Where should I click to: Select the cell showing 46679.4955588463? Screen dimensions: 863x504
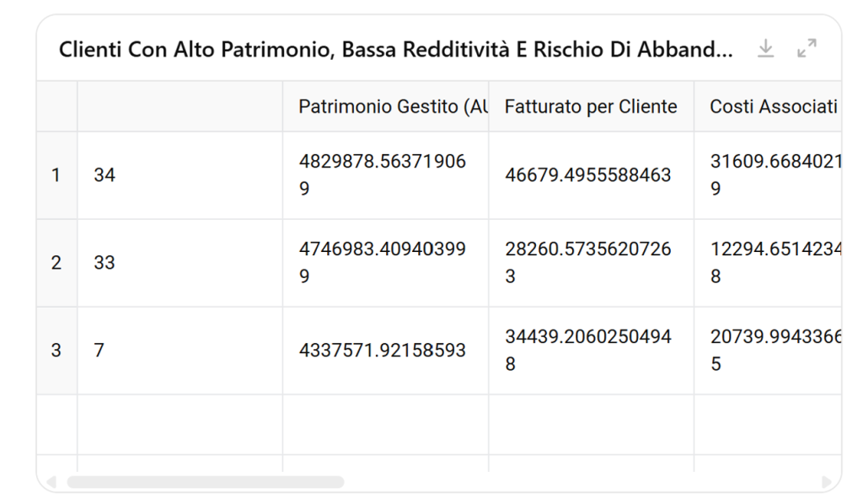point(591,175)
